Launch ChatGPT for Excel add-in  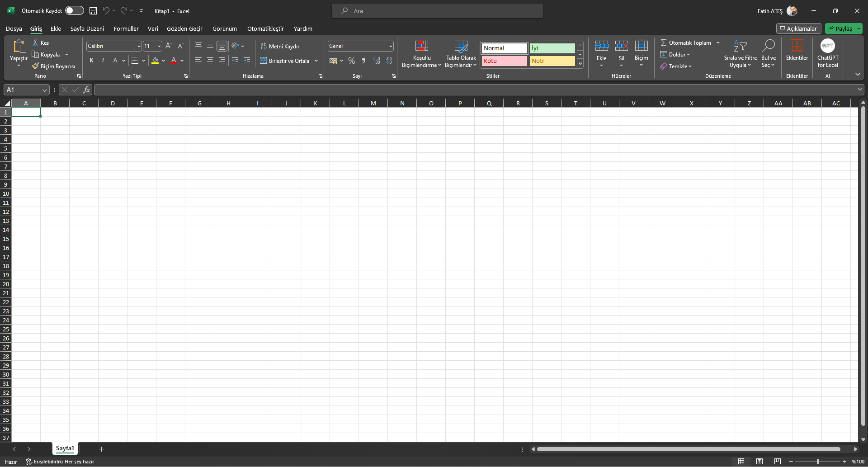click(x=828, y=53)
